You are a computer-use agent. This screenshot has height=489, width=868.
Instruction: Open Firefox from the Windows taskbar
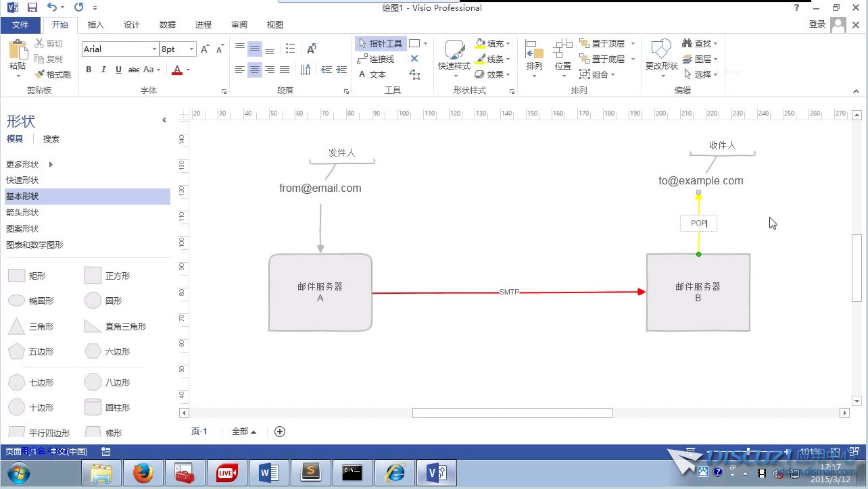143,473
